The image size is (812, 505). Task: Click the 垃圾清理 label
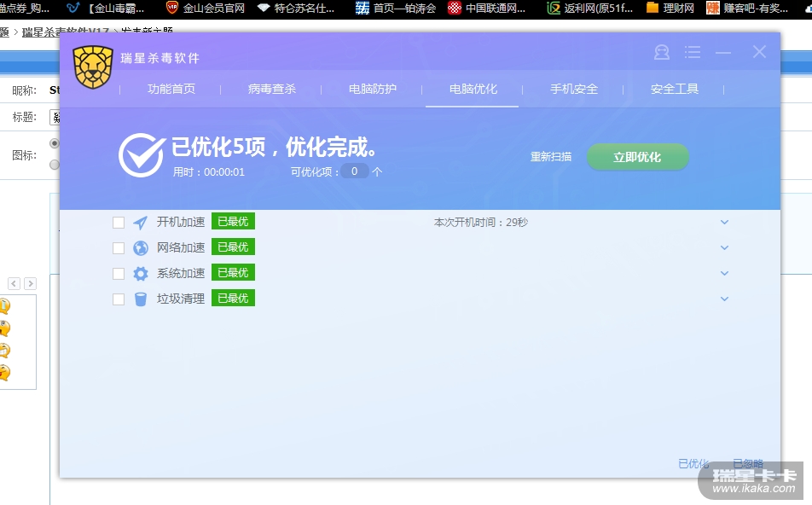click(x=181, y=299)
